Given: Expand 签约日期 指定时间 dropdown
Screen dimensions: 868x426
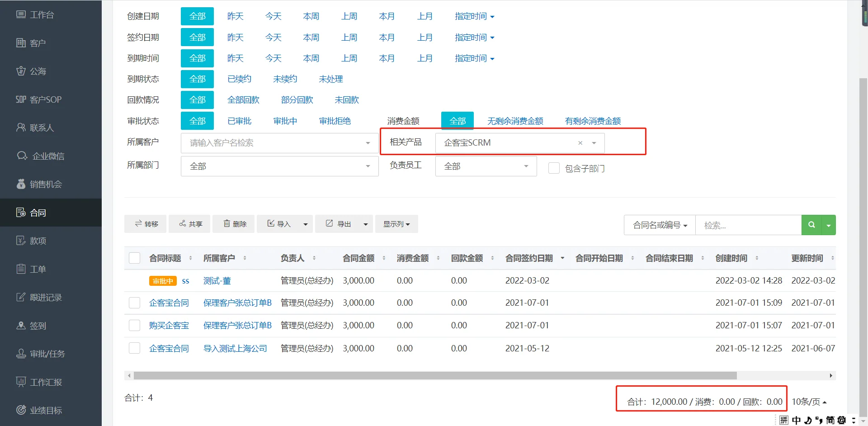Looking at the screenshot, I should [x=474, y=38].
